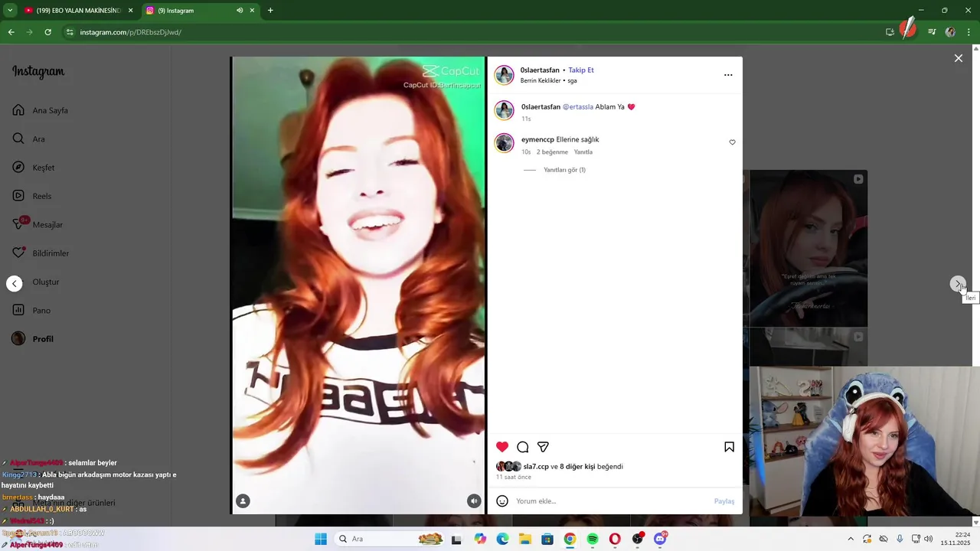Close the post overlay

click(958, 58)
